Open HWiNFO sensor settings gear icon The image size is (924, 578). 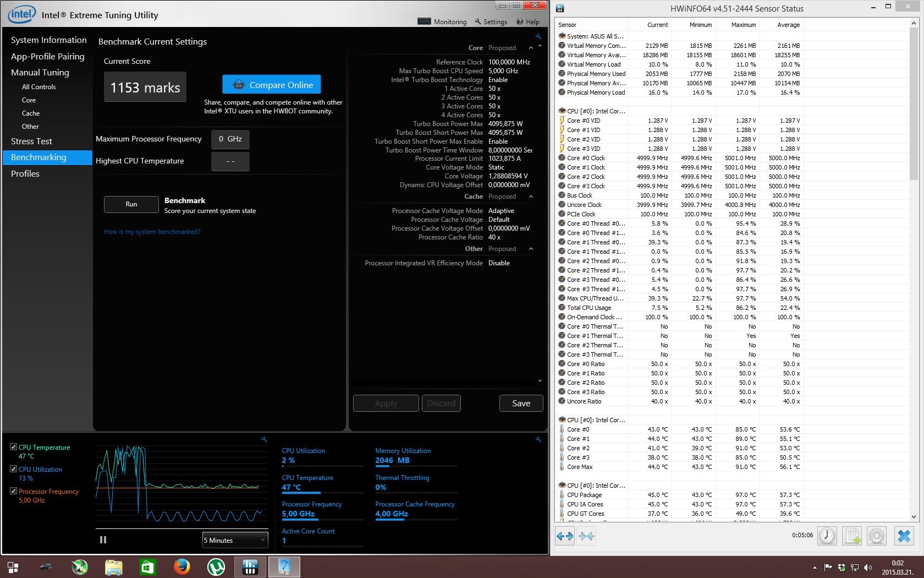coord(877,536)
